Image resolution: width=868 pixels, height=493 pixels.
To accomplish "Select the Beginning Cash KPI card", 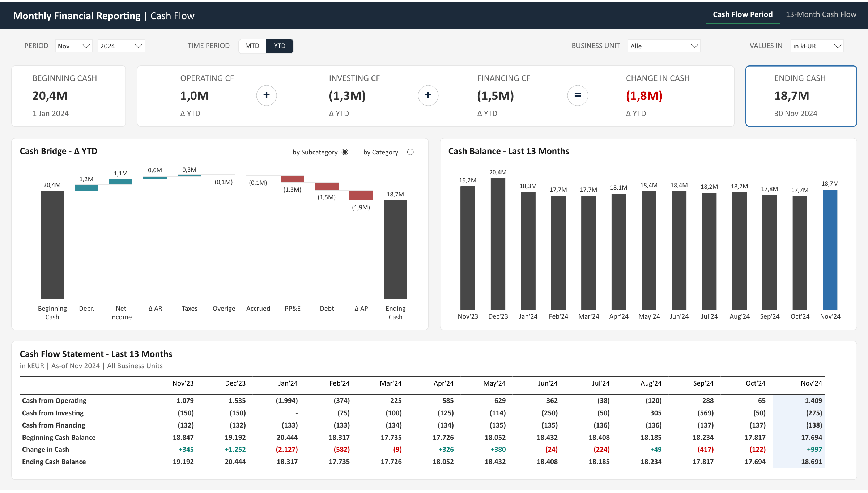I will tap(69, 96).
